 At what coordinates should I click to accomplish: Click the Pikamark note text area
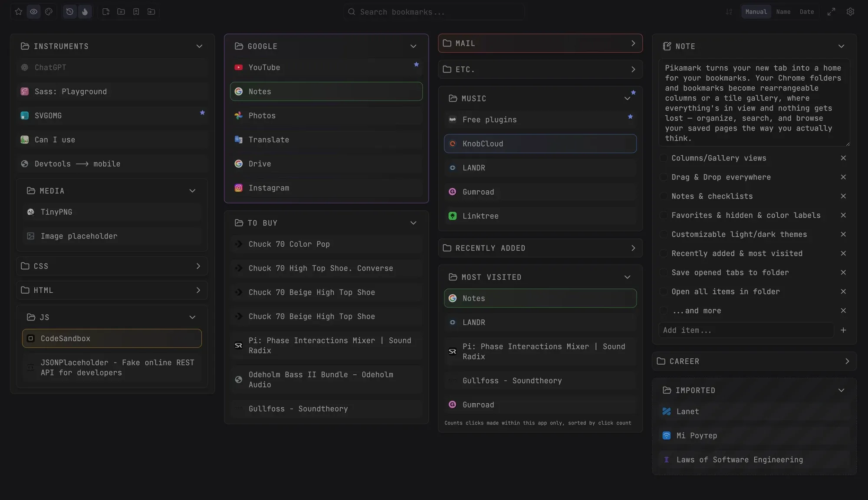[x=754, y=103]
